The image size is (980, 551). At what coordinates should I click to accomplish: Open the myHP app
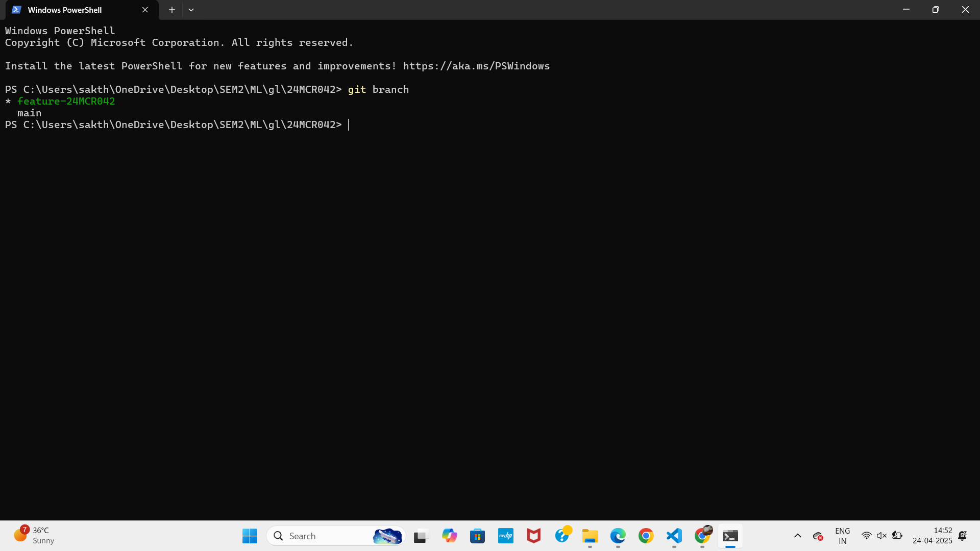click(x=506, y=536)
